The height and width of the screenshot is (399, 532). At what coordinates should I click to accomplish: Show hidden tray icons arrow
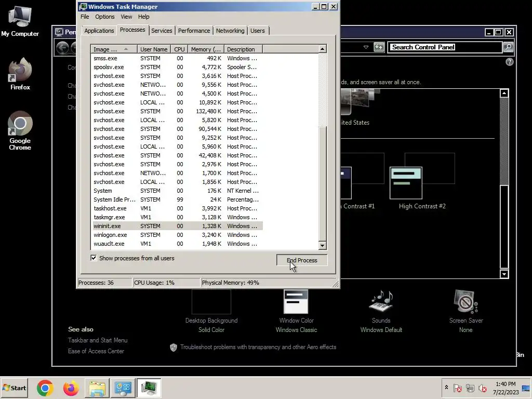pos(446,388)
